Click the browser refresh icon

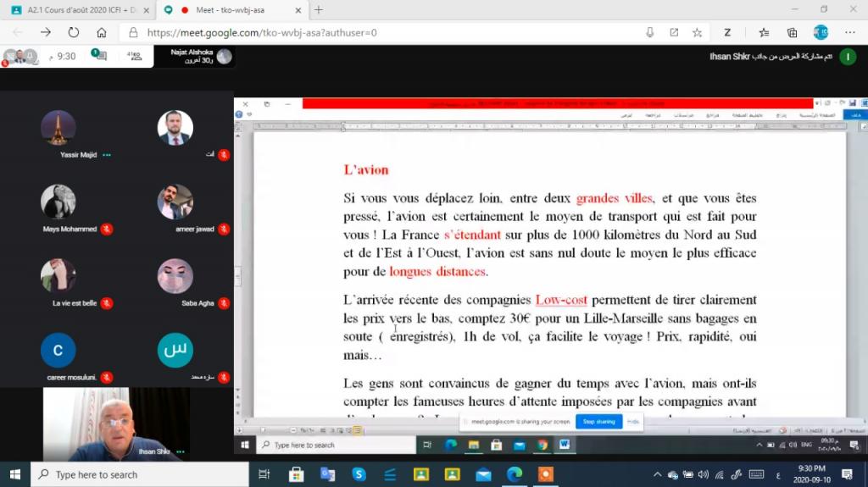click(x=74, y=32)
